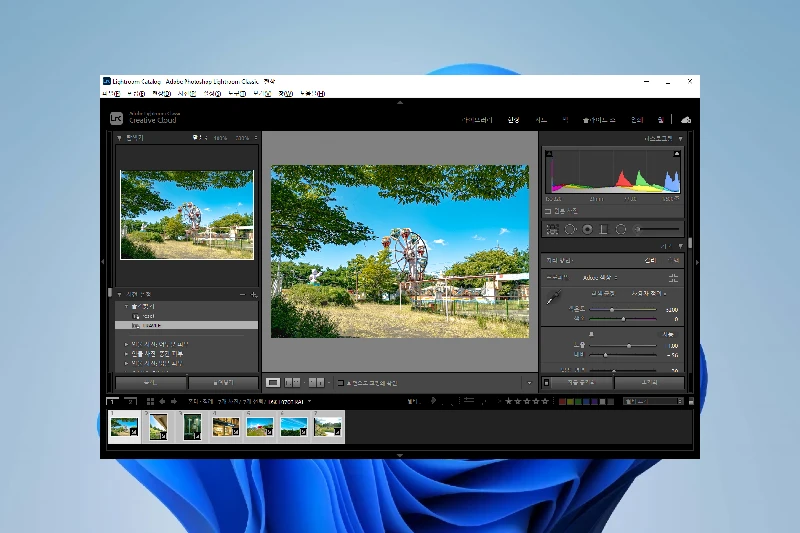Screen dimensions: 800x533
Task: Switch to the Develop module tab
Action: [514, 120]
